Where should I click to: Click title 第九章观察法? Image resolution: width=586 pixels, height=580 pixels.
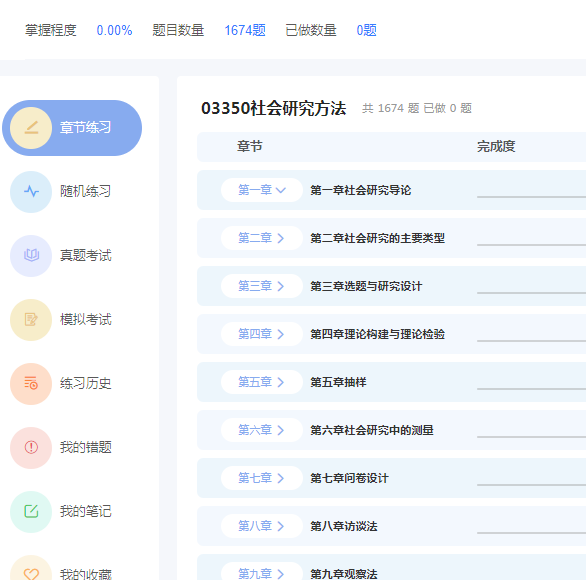point(344,574)
